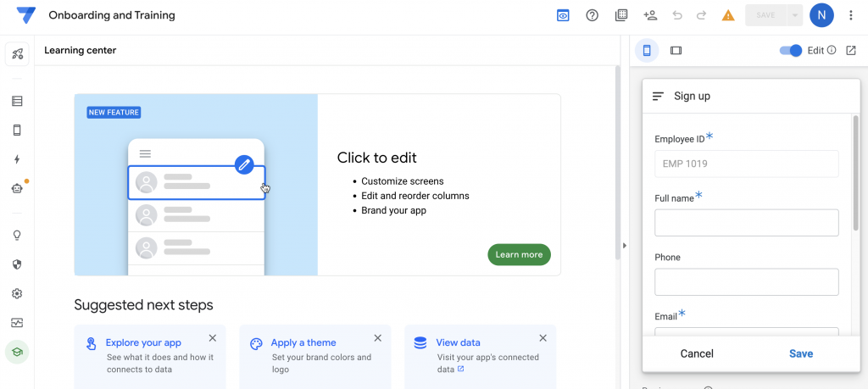
Task: Click the Edit info circle icon
Action: coord(832,50)
